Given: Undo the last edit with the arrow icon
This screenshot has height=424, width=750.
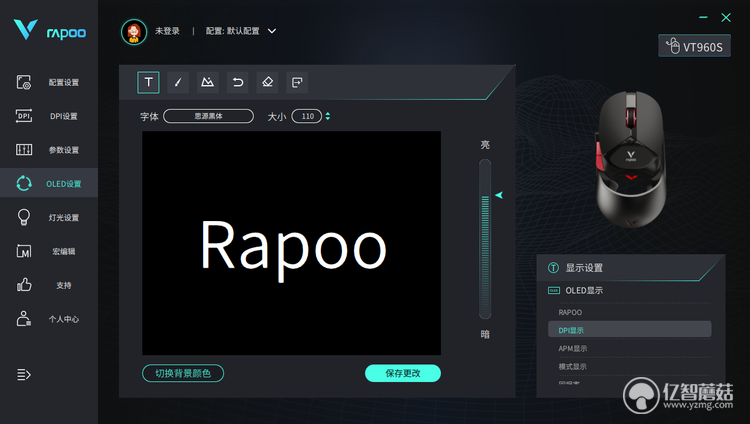Looking at the screenshot, I should tap(238, 82).
